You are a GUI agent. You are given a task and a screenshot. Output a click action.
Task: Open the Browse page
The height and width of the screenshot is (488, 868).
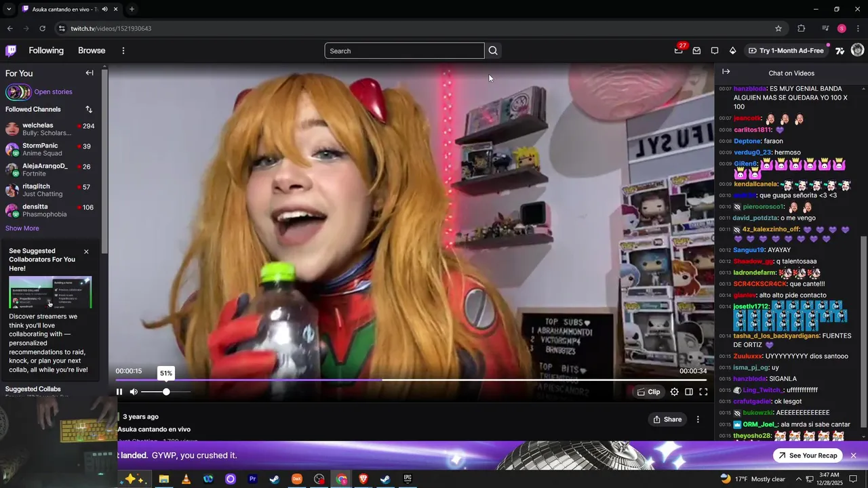[x=92, y=51]
